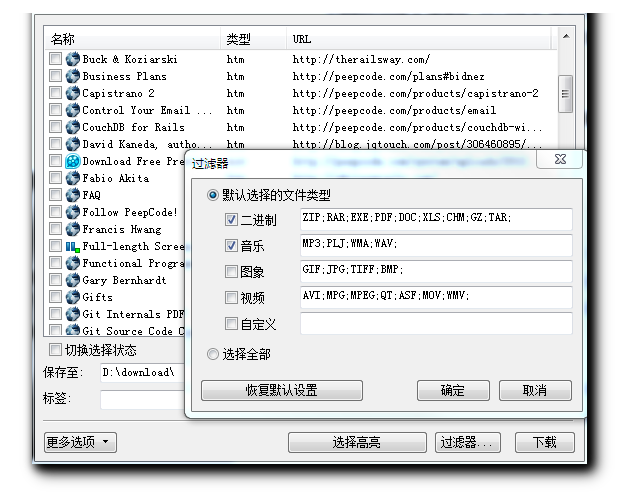This screenshot has height=498, width=621.
Task: Check the box for Business Plans
Action: click(x=55, y=76)
